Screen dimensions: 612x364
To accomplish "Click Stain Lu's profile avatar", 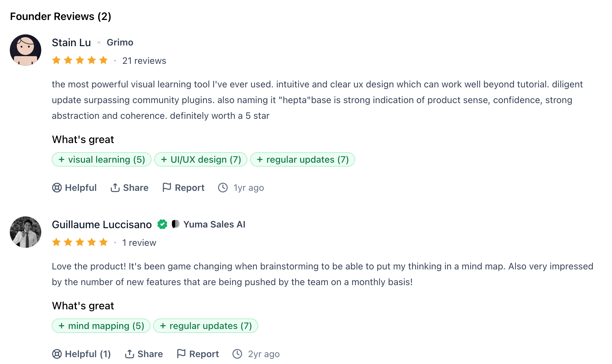I will tap(26, 50).
